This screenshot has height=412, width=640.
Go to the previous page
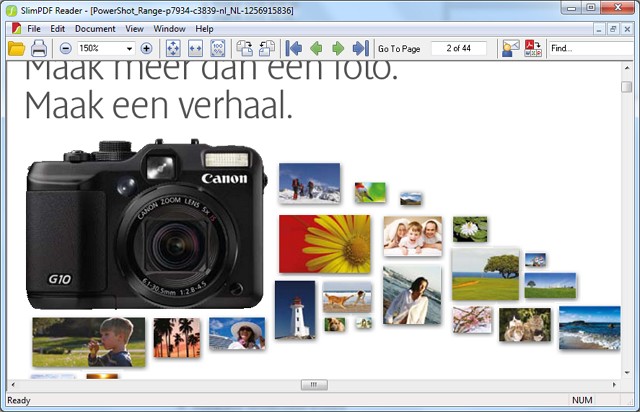click(316, 49)
